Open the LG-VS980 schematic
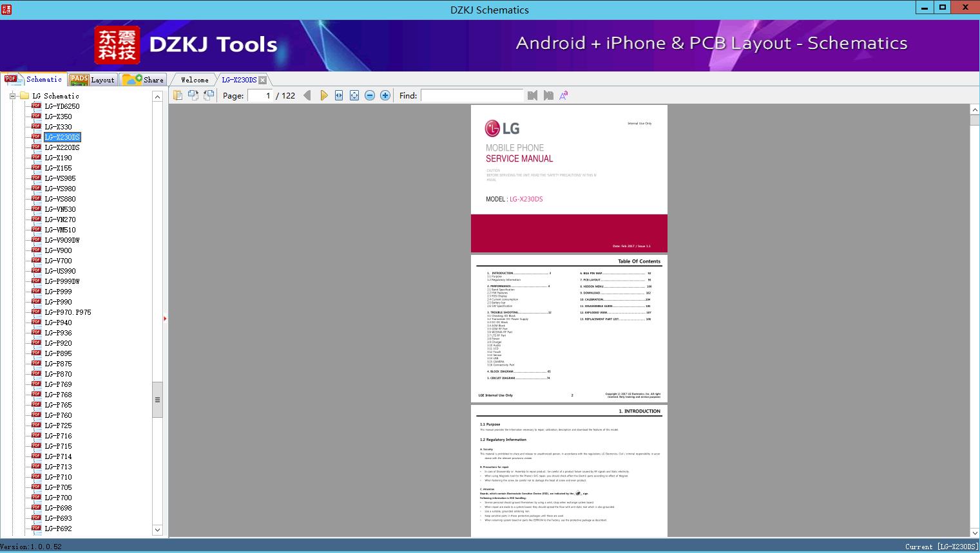 click(x=60, y=189)
